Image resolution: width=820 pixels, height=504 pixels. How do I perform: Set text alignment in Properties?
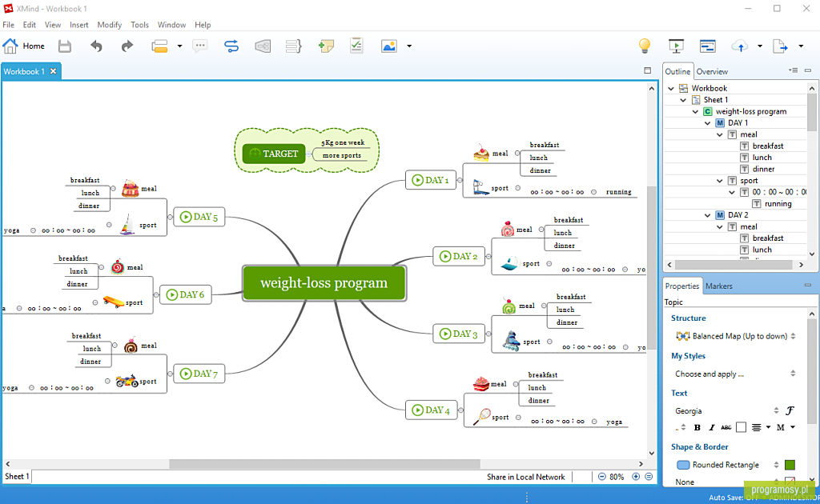(x=756, y=427)
